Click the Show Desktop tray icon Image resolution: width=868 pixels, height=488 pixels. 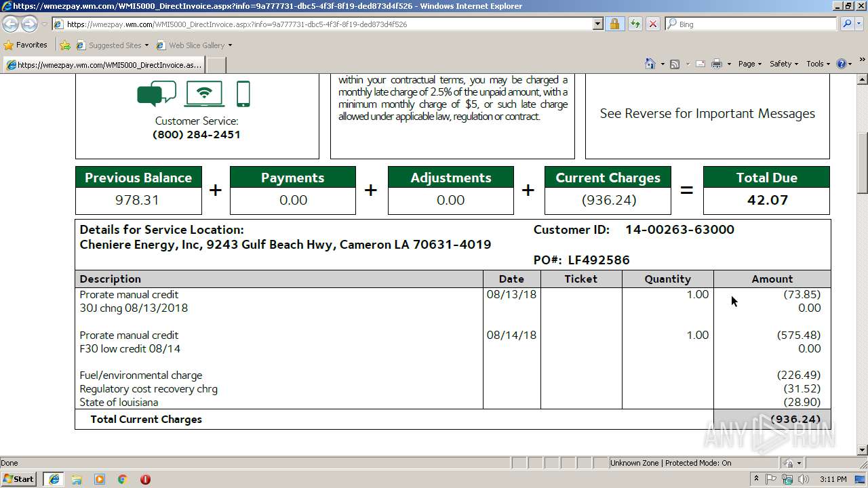click(861, 479)
